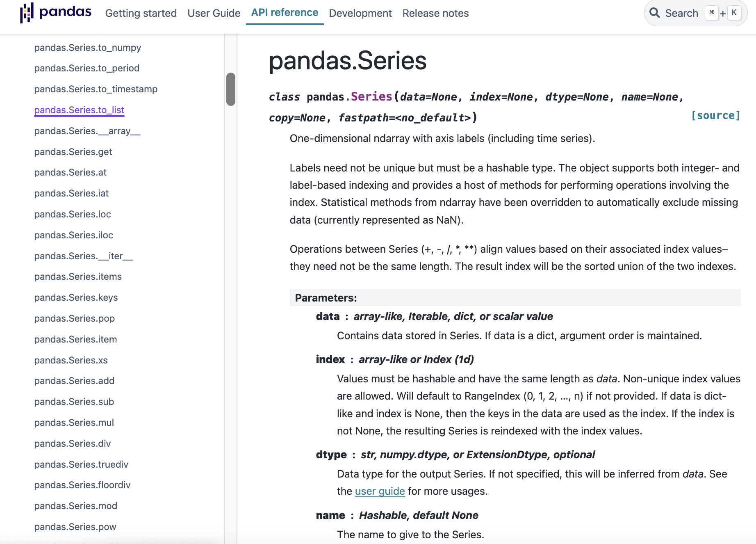
Task: Open pandas.Series.to_timestamp link
Action: [96, 89]
